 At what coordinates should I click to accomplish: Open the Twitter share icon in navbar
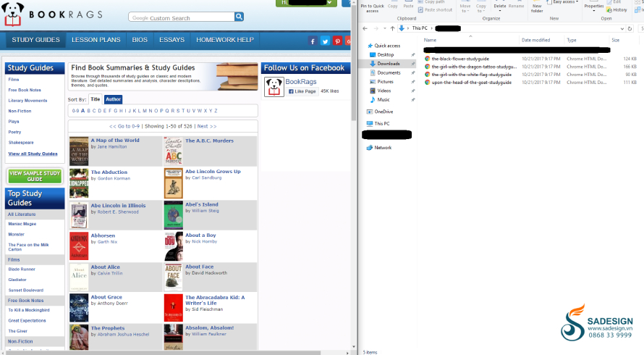pyautogui.click(x=325, y=41)
